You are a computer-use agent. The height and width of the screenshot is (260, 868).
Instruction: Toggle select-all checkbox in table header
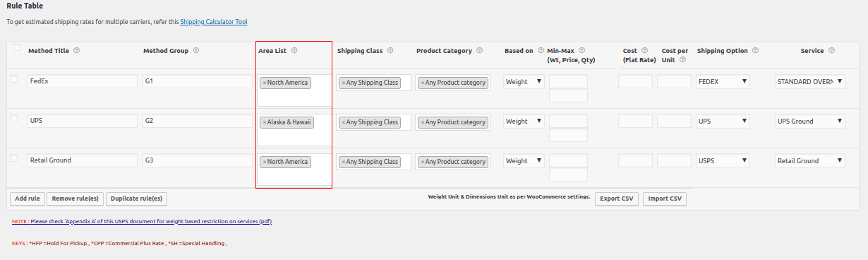17,48
